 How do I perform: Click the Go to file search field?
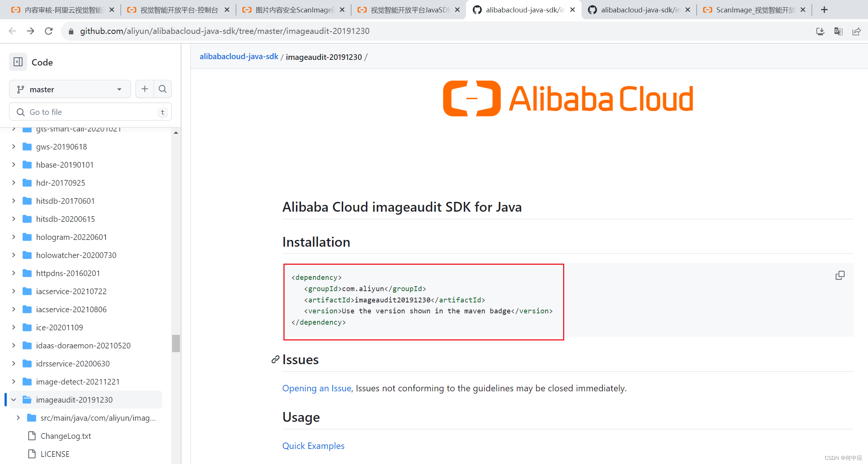(x=90, y=112)
